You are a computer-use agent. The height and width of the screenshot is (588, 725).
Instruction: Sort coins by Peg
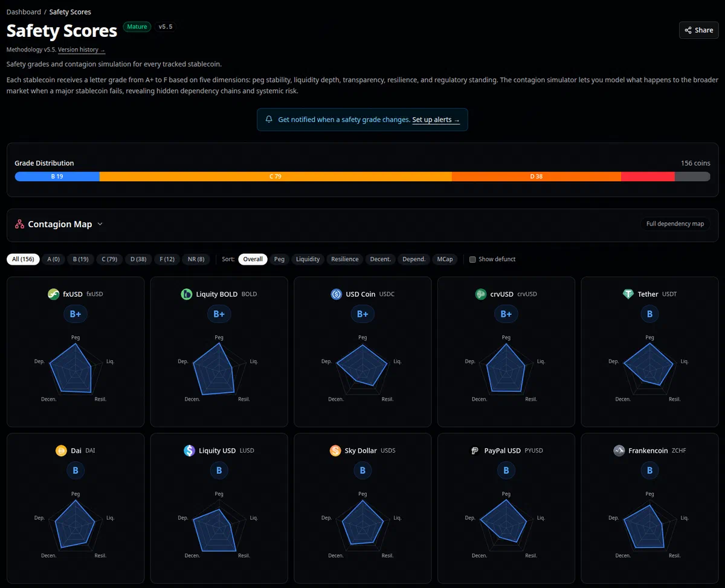click(x=279, y=259)
